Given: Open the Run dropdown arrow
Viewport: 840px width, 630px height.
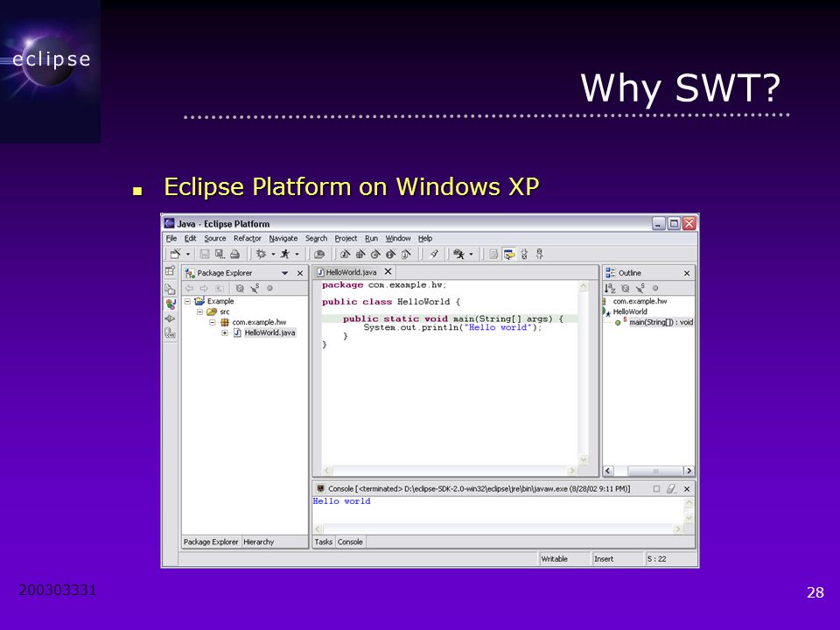Looking at the screenshot, I should click(297, 254).
